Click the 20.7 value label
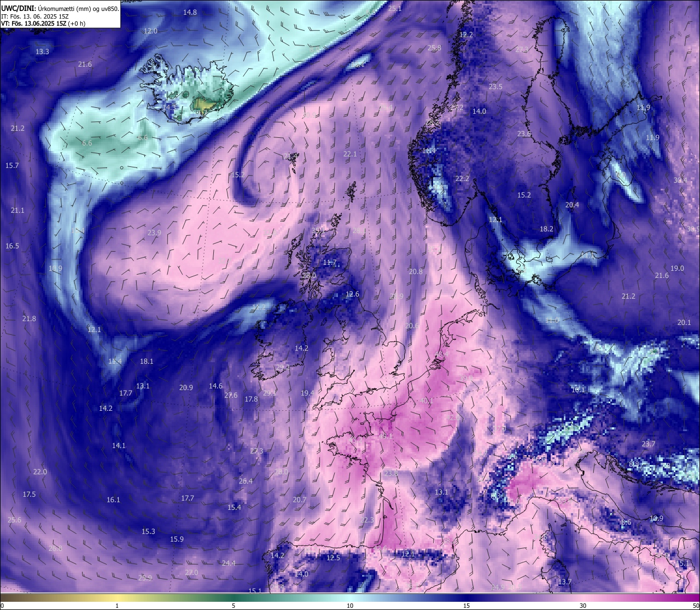Image resolution: width=700 pixels, height=610 pixels. (x=299, y=499)
